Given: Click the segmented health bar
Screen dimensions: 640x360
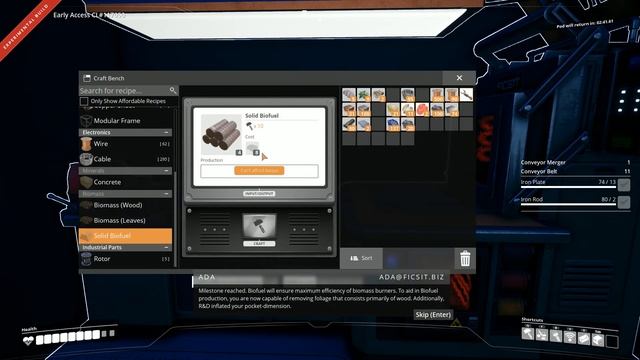Looking at the screenshot, I should click(x=76, y=337).
